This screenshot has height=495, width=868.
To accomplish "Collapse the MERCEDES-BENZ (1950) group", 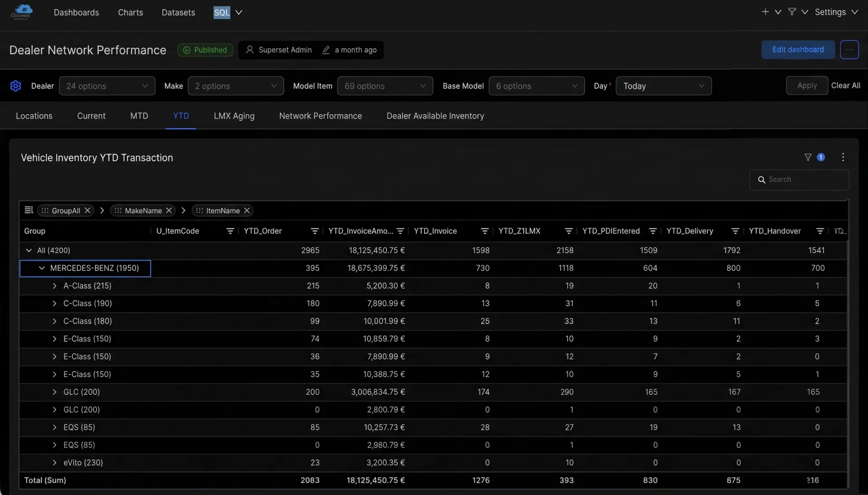I will click(x=42, y=268).
